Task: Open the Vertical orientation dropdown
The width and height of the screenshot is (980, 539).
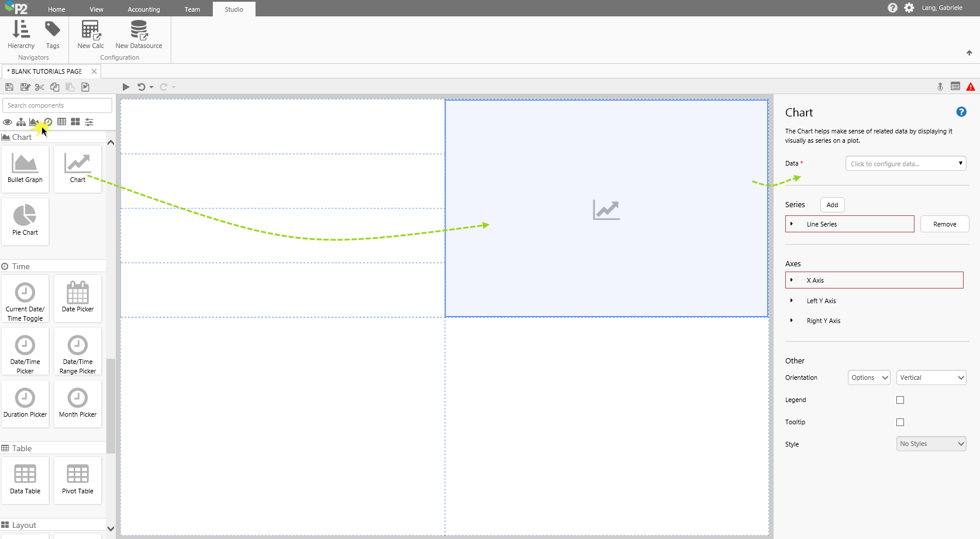Action: pyautogui.click(x=931, y=377)
